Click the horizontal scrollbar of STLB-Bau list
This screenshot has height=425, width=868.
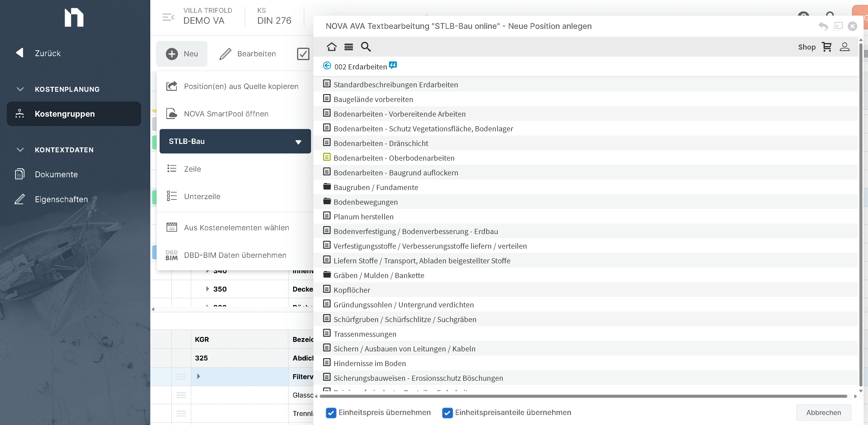583,396
